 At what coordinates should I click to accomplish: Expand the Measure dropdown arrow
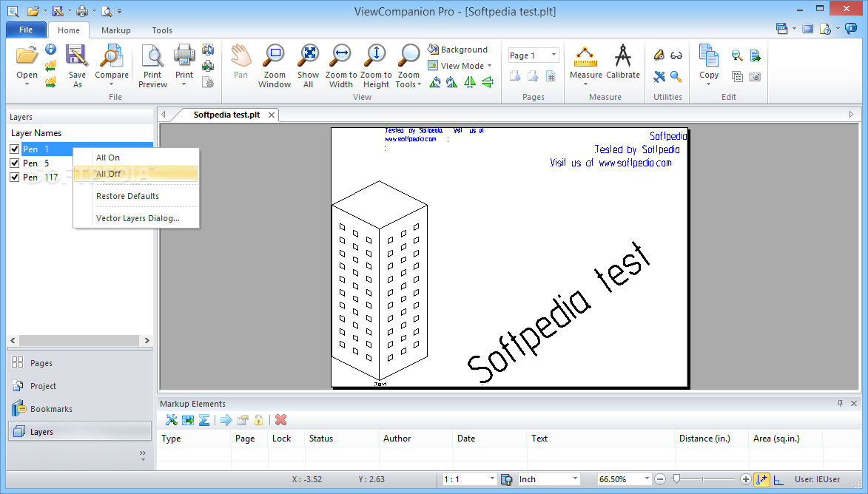tap(585, 84)
